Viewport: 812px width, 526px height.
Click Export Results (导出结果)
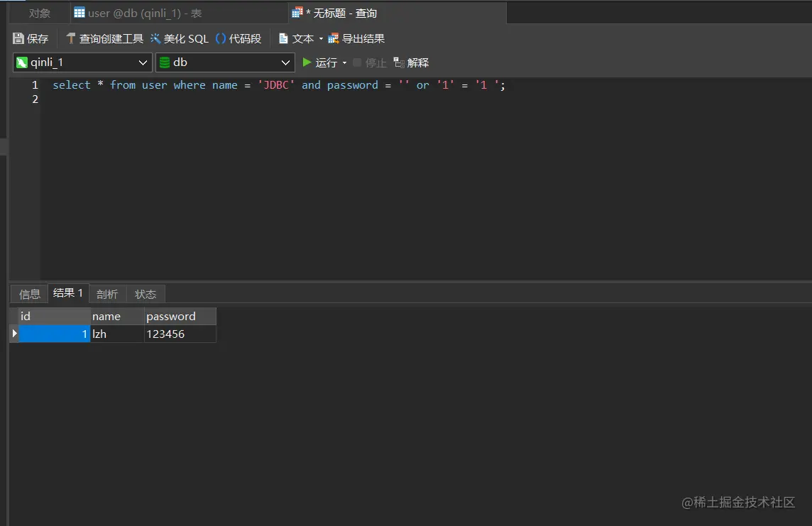click(x=356, y=38)
